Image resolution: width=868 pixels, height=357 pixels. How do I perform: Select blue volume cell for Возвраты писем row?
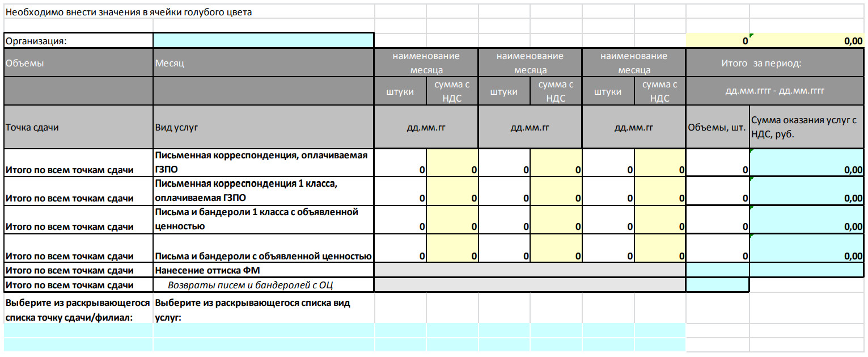[x=717, y=285]
